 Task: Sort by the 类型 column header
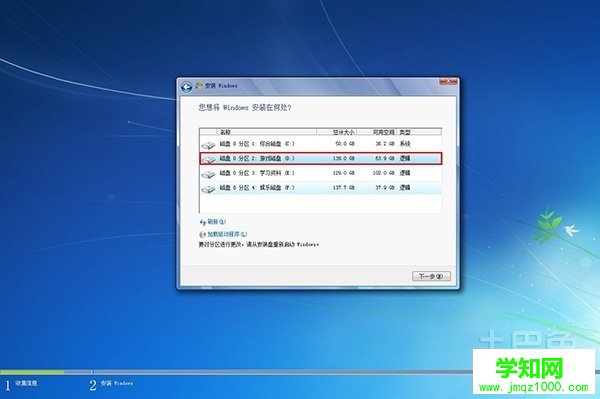pos(419,132)
